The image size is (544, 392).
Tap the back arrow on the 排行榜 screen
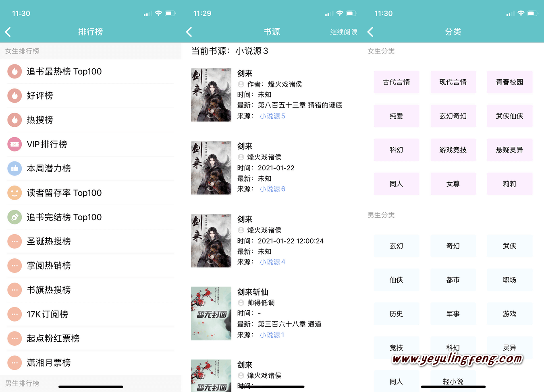click(x=8, y=32)
